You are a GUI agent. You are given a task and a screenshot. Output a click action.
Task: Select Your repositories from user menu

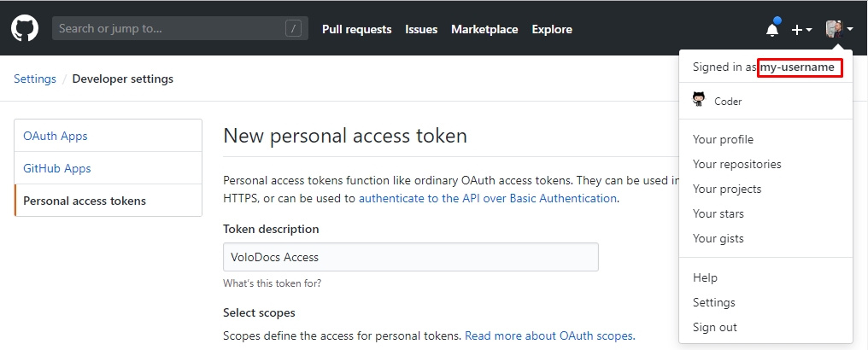tap(736, 164)
